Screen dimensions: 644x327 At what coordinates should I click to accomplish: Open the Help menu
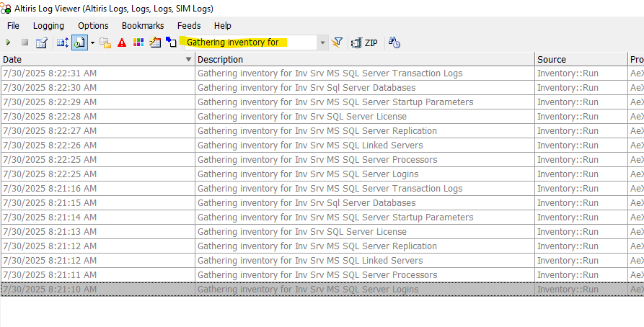click(223, 25)
